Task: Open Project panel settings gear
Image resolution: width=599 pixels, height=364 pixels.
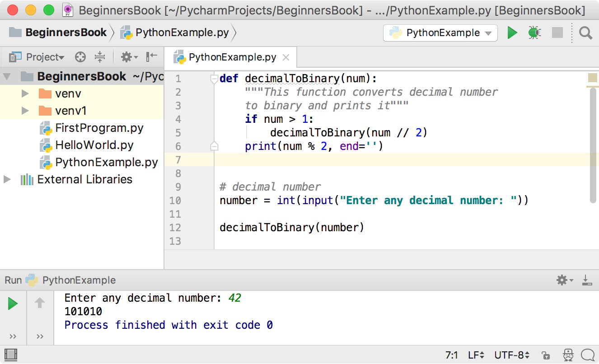Action: [x=129, y=57]
